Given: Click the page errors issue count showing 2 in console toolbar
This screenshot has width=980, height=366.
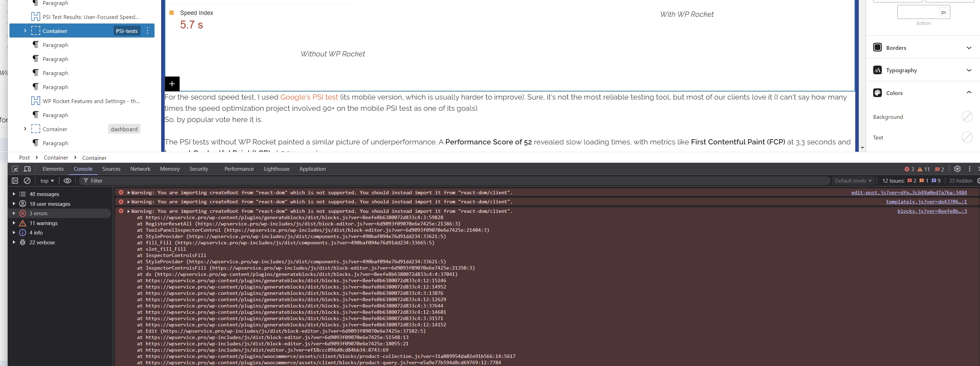Looking at the screenshot, I should pos(912,181).
